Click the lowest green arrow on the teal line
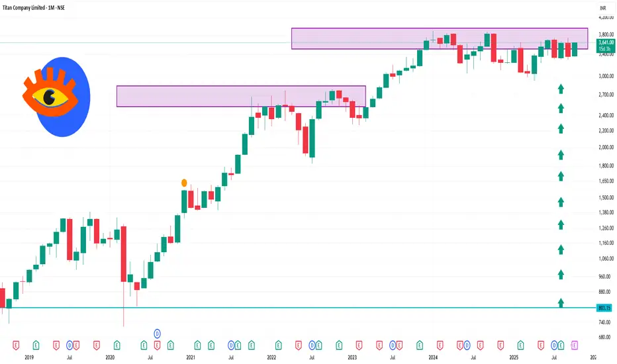Screen dimensions: 617x364 [561, 302]
